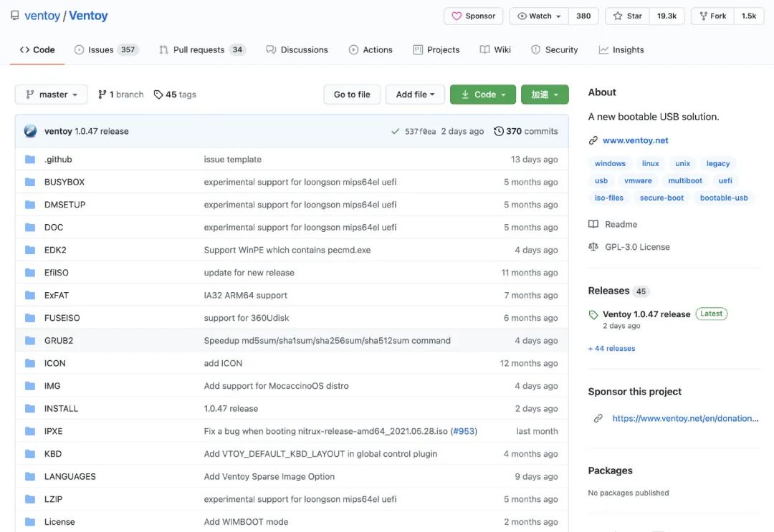Click the Security shield icon

click(535, 50)
